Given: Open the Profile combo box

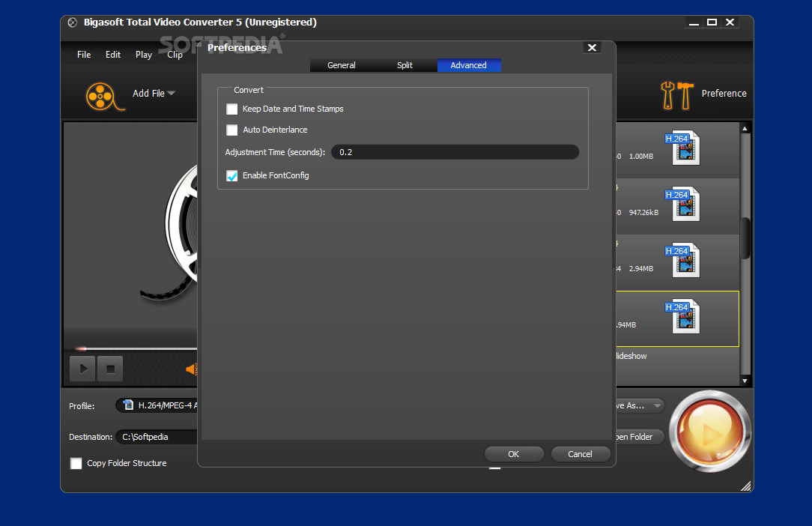Looking at the screenshot, I should (x=157, y=405).
